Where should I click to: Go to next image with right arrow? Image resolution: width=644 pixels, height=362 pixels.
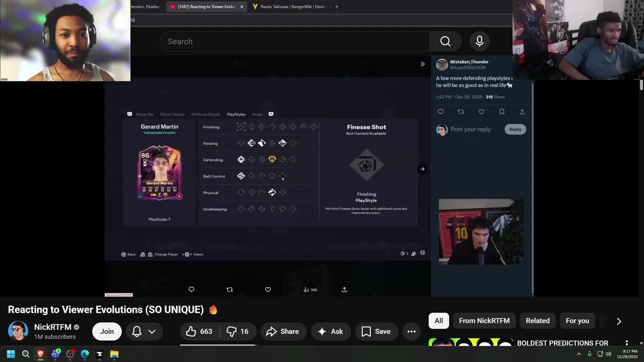(422, 169)
